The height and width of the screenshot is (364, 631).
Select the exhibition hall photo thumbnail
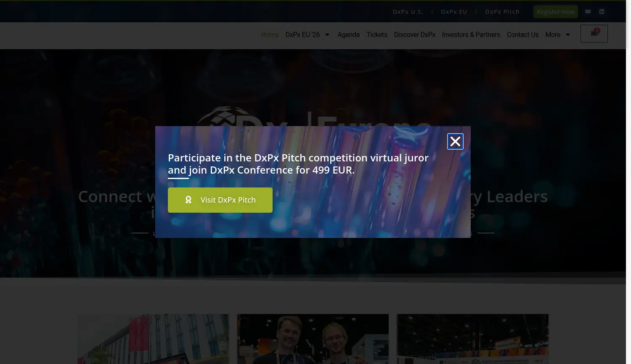pyautogui.click(x=472, y=339)
